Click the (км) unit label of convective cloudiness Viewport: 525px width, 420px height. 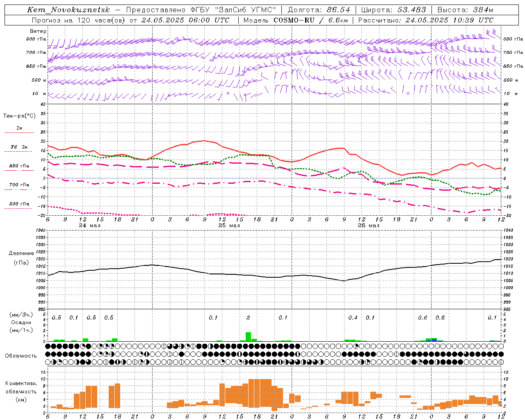[21, 399]
